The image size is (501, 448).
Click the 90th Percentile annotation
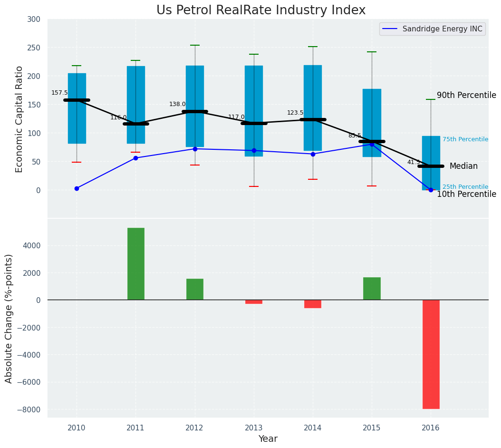466,96
